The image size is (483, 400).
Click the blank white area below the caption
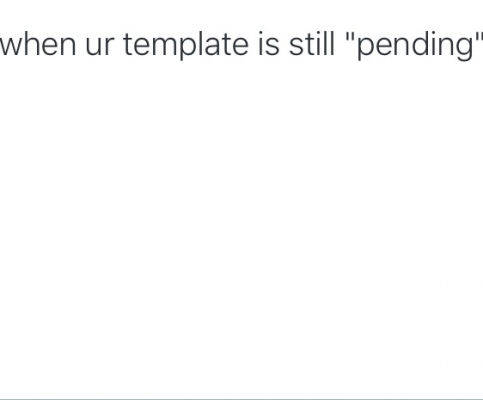241,227
